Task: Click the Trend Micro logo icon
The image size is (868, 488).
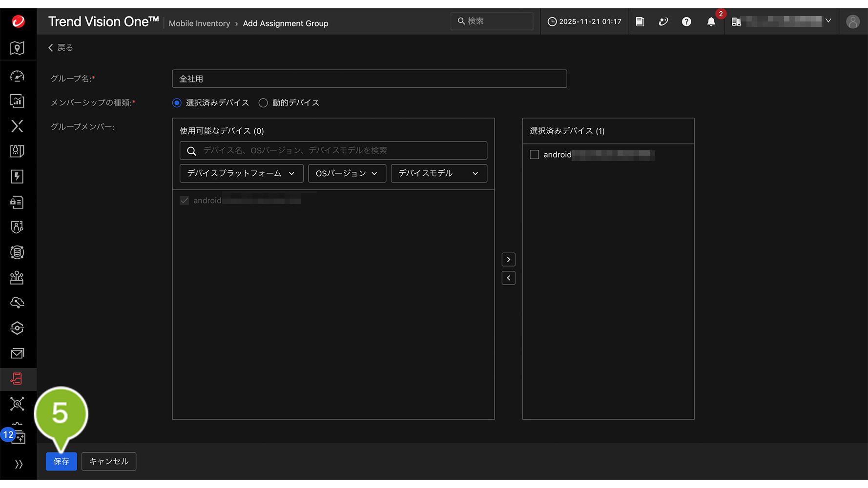Action: tap(18, 21)
